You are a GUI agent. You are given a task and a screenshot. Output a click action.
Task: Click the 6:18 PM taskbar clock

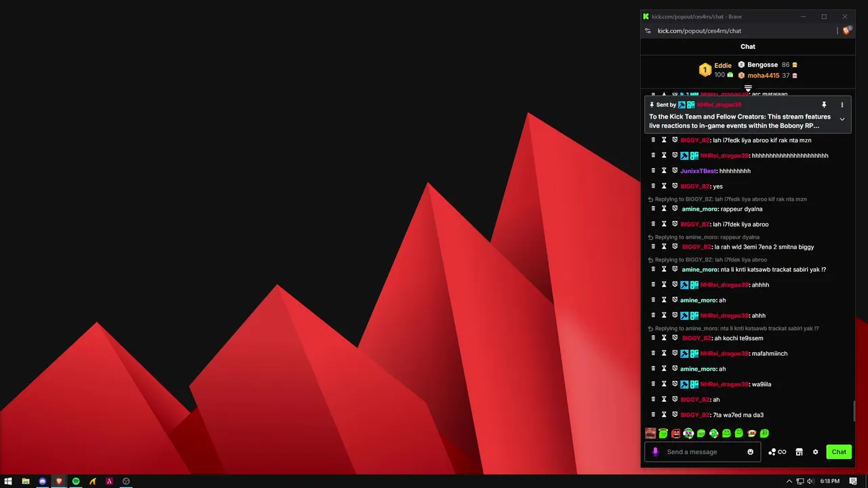829,481
